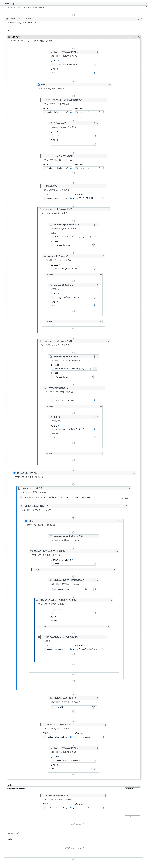Open options menu of MKakuConfigを読み込み

pos(131,473)
